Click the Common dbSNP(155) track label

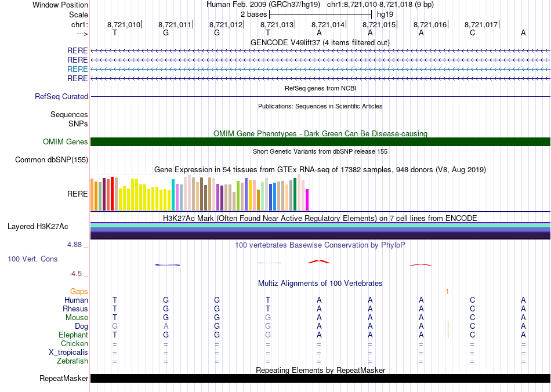coord(52,160)
